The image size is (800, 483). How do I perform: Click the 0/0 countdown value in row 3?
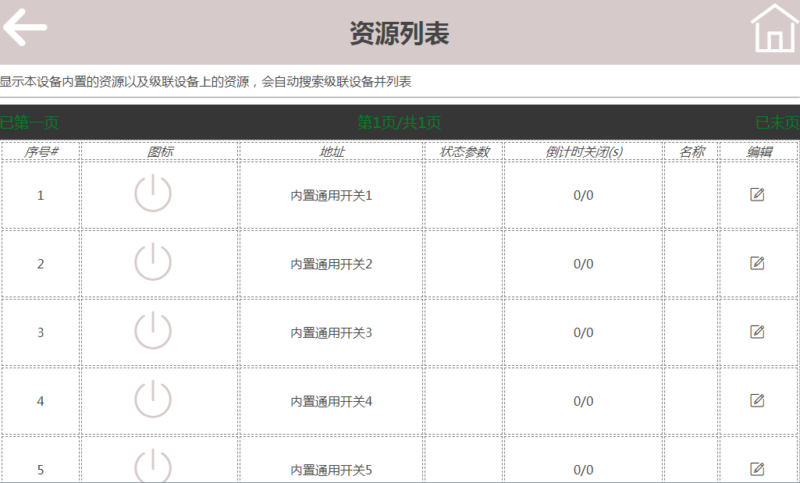point(584,332)
